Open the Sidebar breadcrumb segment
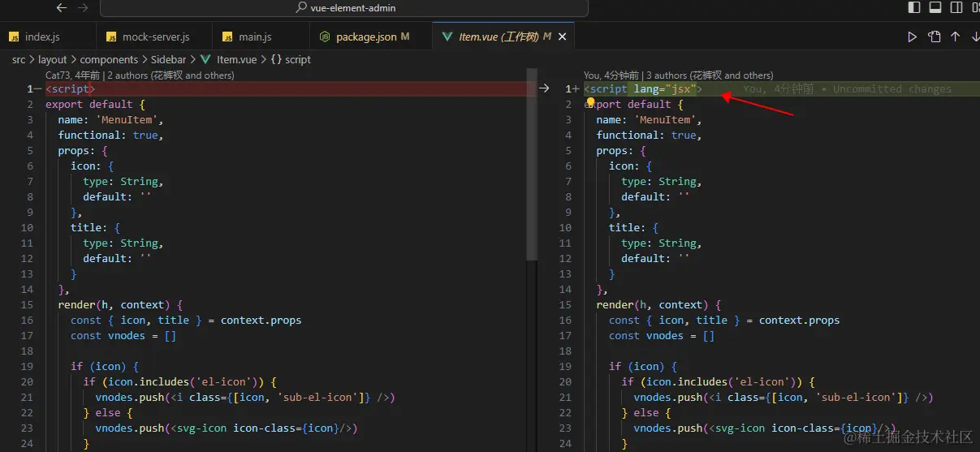The image size is (980, 452). 168,59
